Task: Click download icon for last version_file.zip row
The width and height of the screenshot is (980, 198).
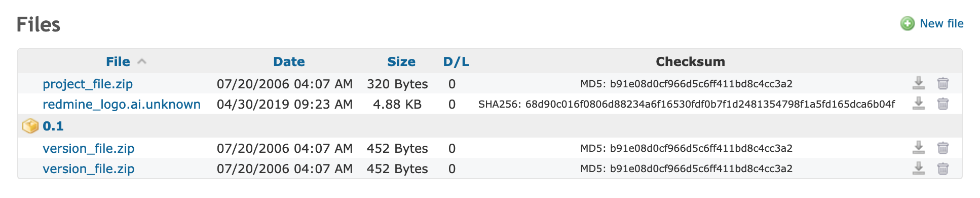Action: [x=918, y=168]
